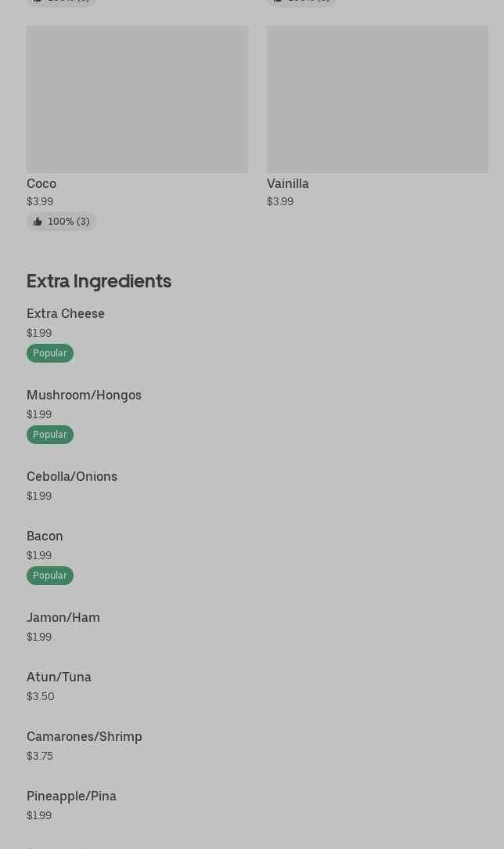Click the Popular badge under Extra Cheese
Image resolution: width=504 pixels, height=849 pixels.
click(x=50, y=353)
